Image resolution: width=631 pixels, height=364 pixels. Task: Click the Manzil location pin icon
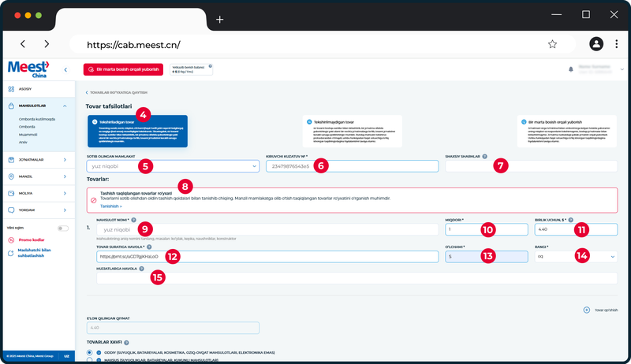pyautogui.click(x=11, y=176)
